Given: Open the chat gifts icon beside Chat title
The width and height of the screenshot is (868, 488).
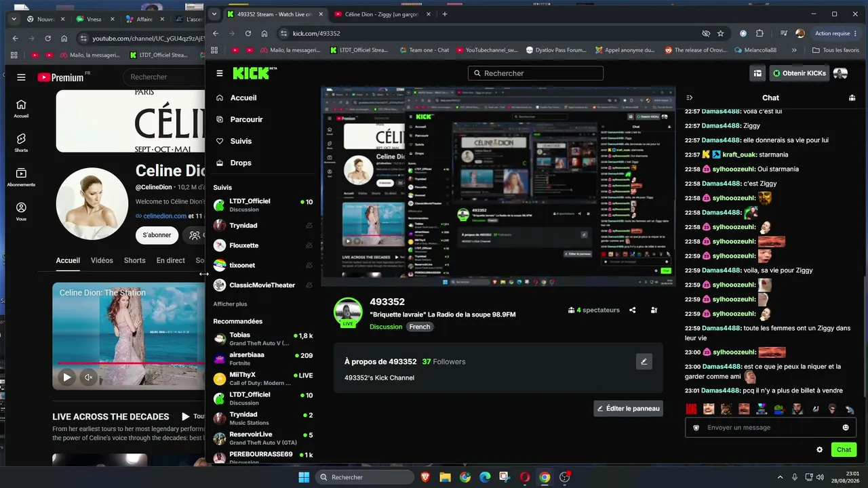Looking at the screenshot, I should click(x=852, y=98).
